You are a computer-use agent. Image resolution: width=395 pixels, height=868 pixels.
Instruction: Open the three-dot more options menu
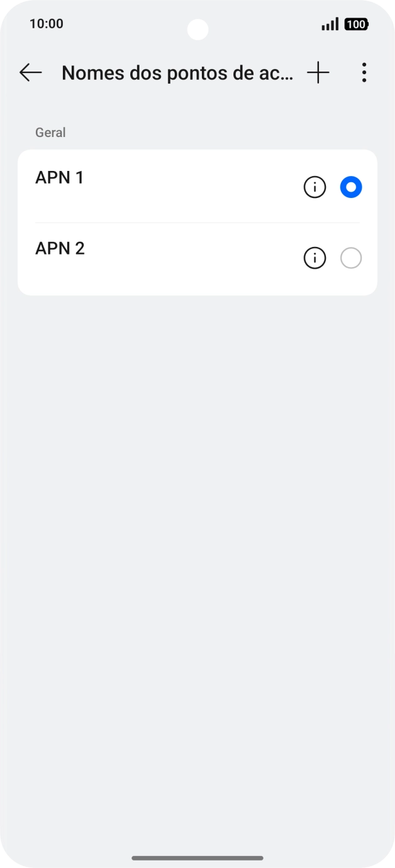pos(364,73)
